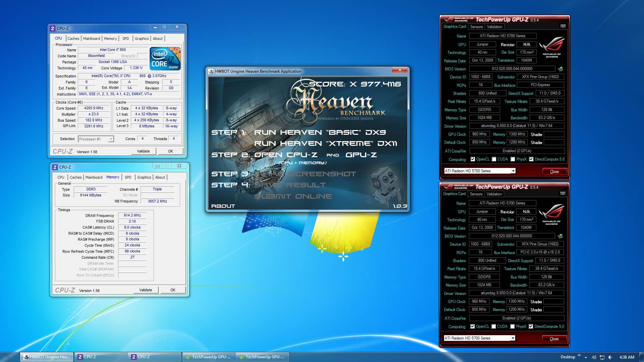This screenshot has width=644, height=362.
Task: Open the SPD tab in the bottom CPU-Z window
Action: pyautogui.click(x=128, y=177)
